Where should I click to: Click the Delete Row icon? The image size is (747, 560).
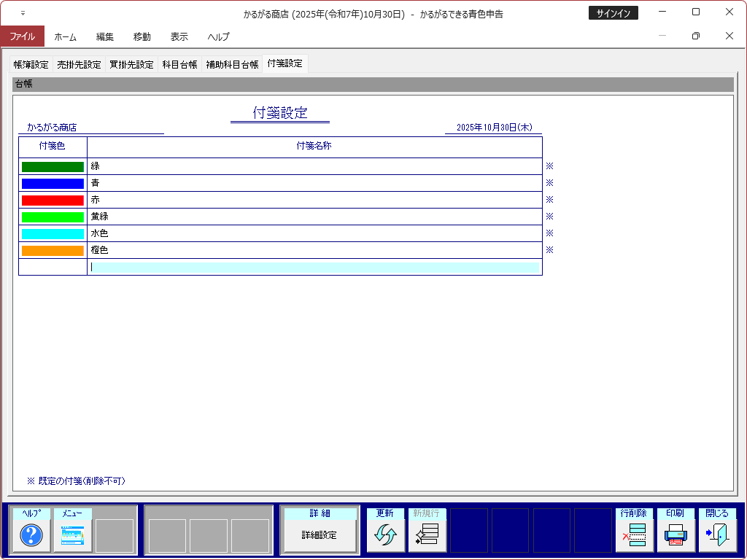635,536
